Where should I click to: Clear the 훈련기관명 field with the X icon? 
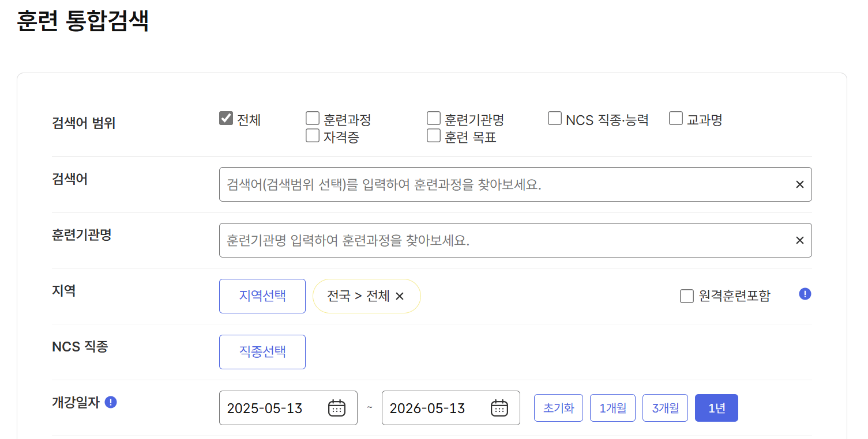click(799, 240)
